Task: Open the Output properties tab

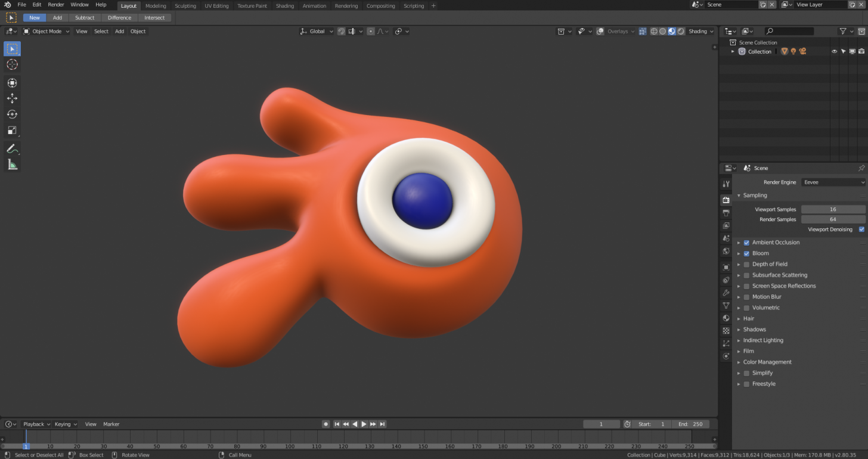Action: pyautogui.click(x=726, y=213)
